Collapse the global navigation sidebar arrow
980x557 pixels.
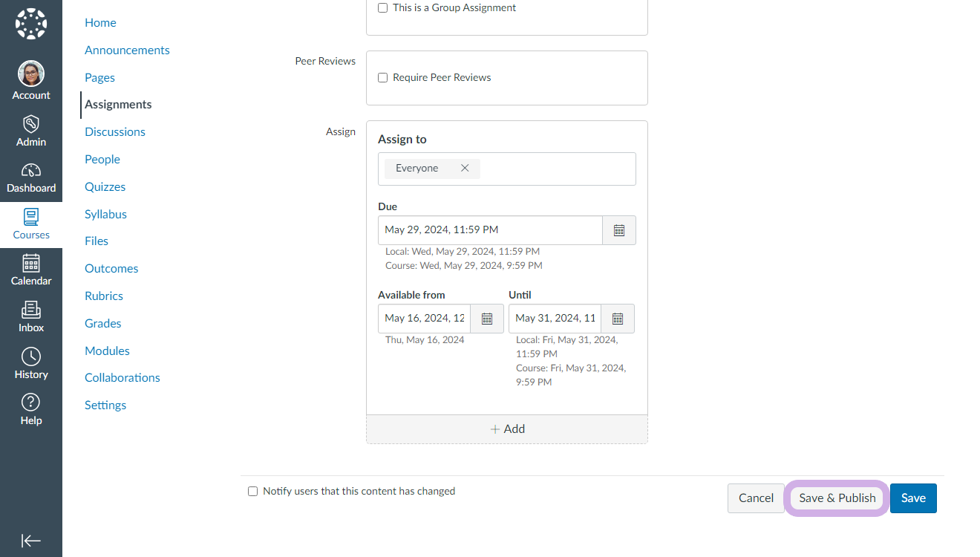click(x=31, y=540)
